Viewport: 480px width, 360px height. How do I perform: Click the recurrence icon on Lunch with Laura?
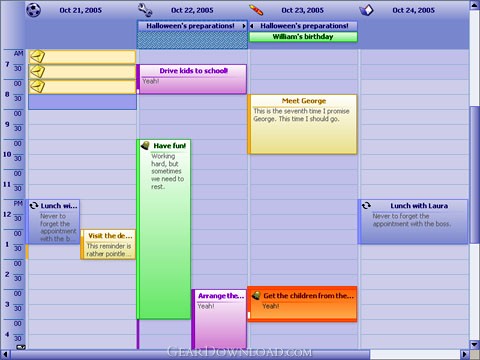366,205
